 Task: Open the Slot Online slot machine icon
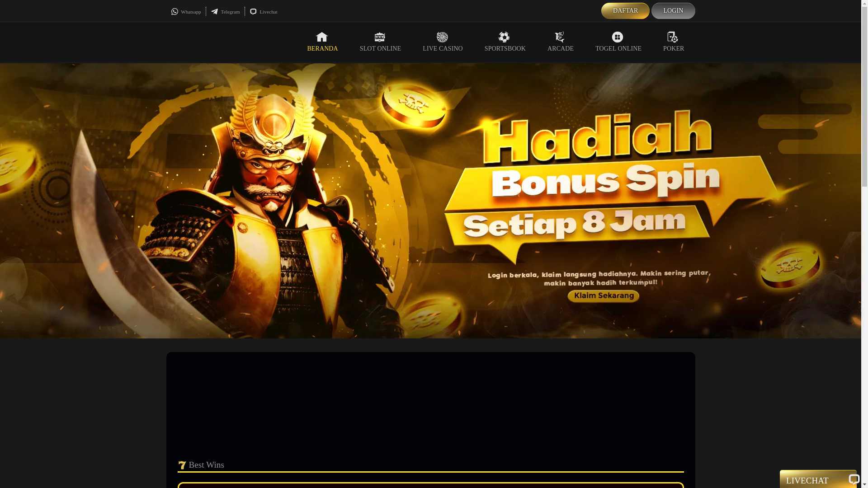[x=380, y=37]
